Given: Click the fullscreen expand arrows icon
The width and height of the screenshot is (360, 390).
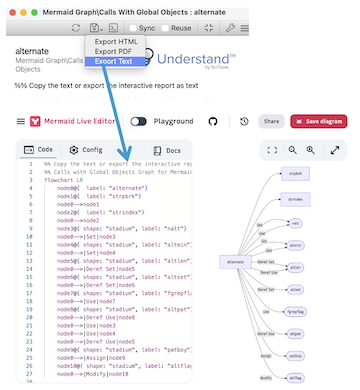Looking at the screenshot, I should click(335, 150).
